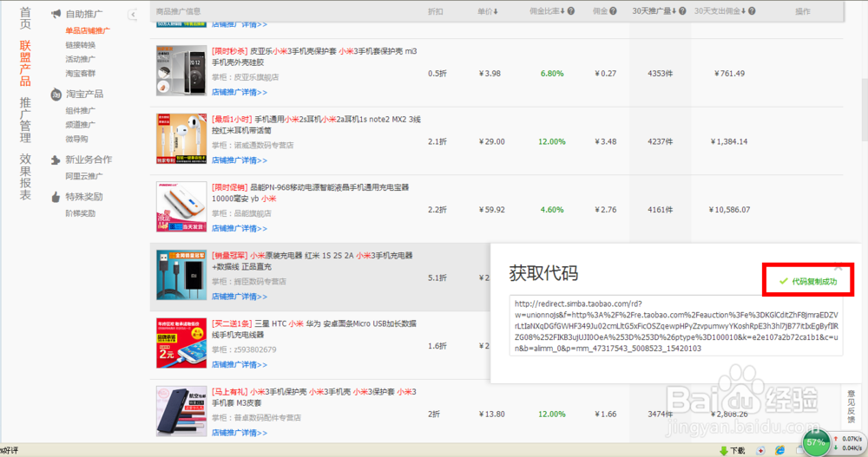
Task: Click the 获取代码 popup heading
Action: [543, 273]
